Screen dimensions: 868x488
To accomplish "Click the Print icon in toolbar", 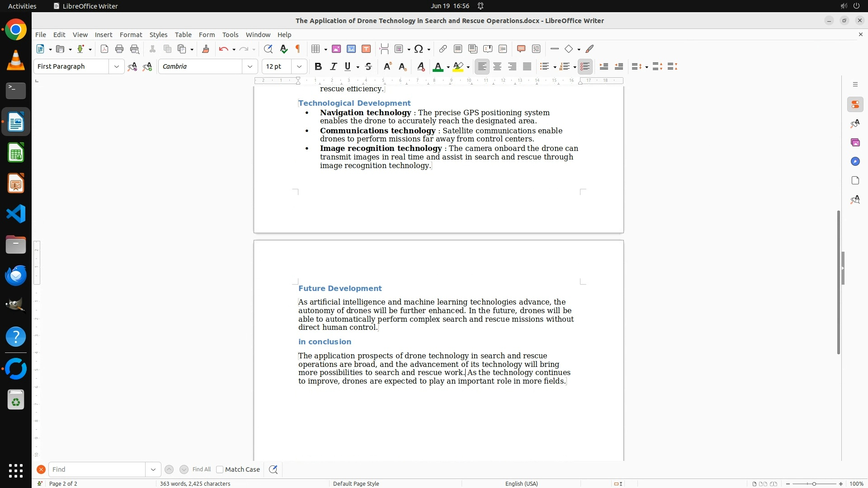I will click(x=119, y=49).
